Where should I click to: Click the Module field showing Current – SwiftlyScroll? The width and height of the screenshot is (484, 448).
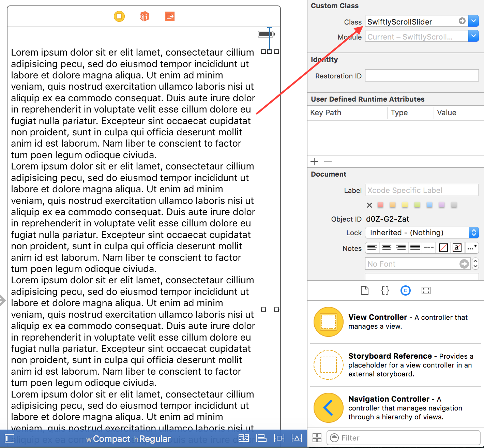pos(417,36)
